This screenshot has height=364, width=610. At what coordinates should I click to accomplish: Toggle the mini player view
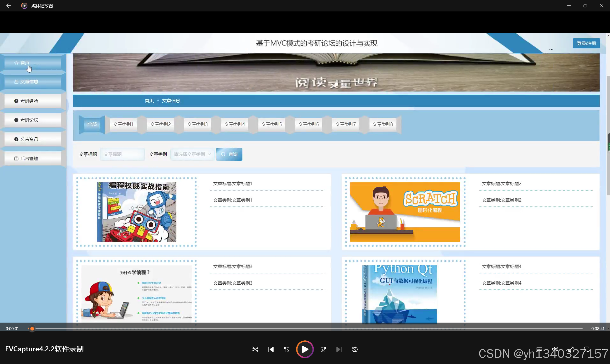587,349
